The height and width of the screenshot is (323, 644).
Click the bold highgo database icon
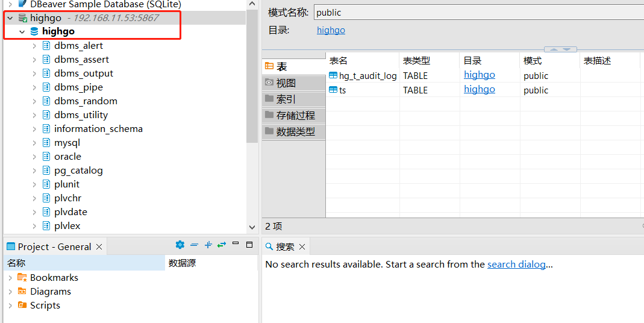[x=34, y=31]
